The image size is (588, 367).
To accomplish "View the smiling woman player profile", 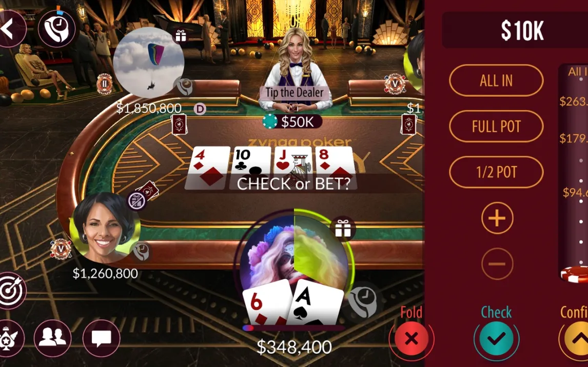I will 104,228.
